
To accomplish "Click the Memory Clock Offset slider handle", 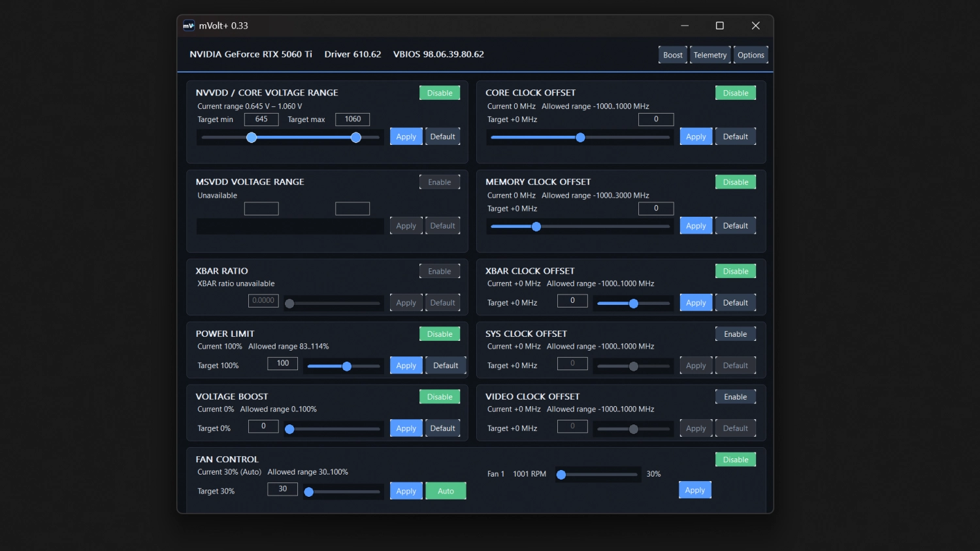I will 536,227.
